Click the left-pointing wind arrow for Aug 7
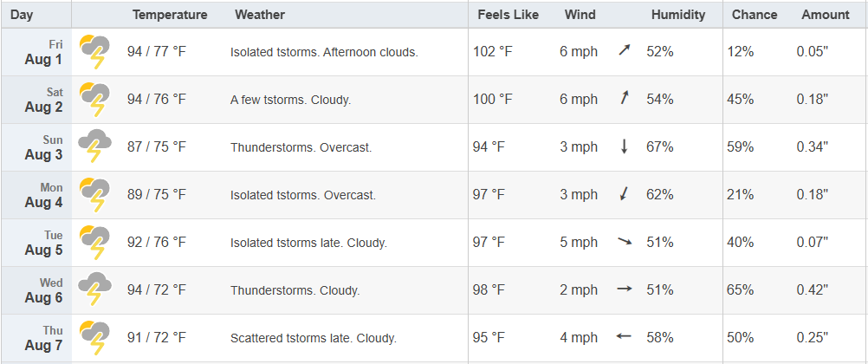 click(624, 336)
